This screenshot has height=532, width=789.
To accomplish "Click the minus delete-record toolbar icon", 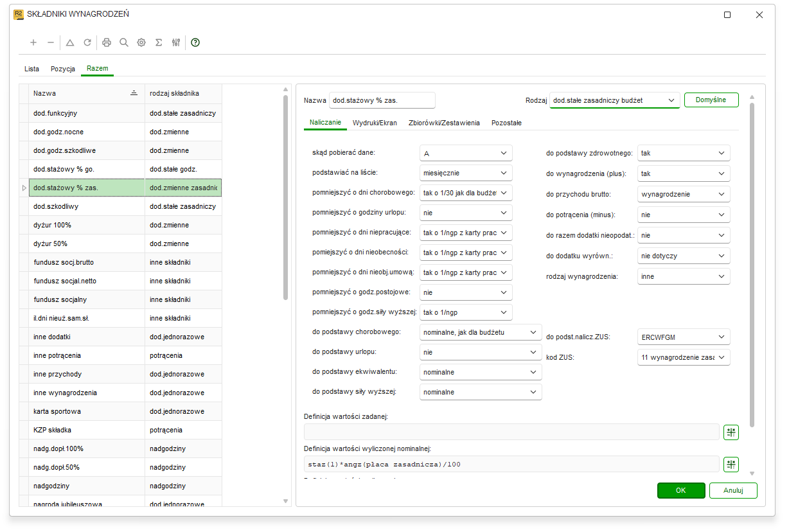I will (51, 42).
